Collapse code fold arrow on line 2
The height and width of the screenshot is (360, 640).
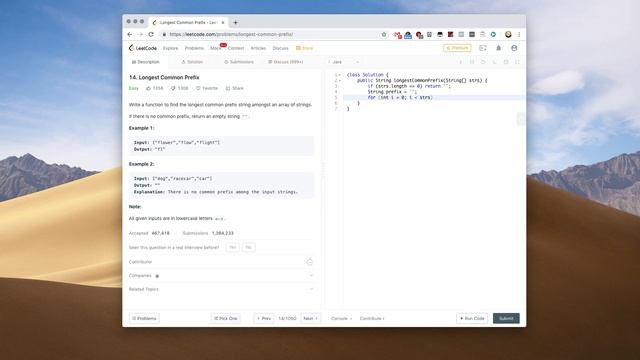click(x=340, y=81)
